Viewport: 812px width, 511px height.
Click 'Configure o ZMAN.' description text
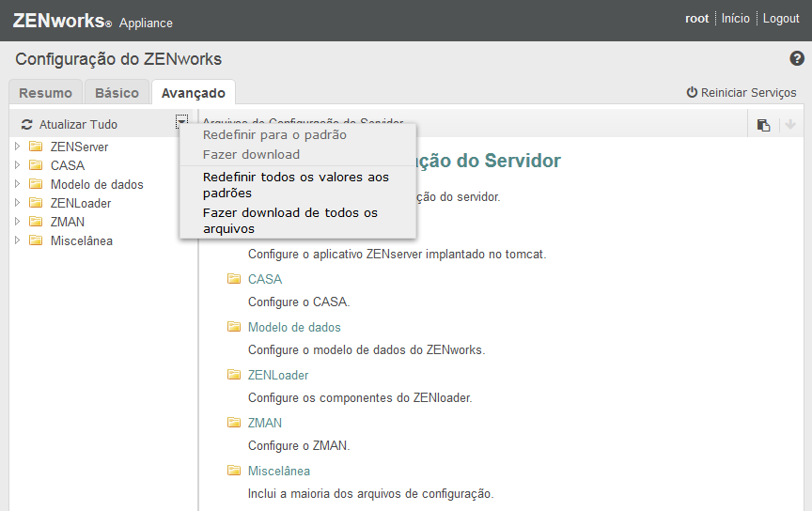tap(299, 446)
